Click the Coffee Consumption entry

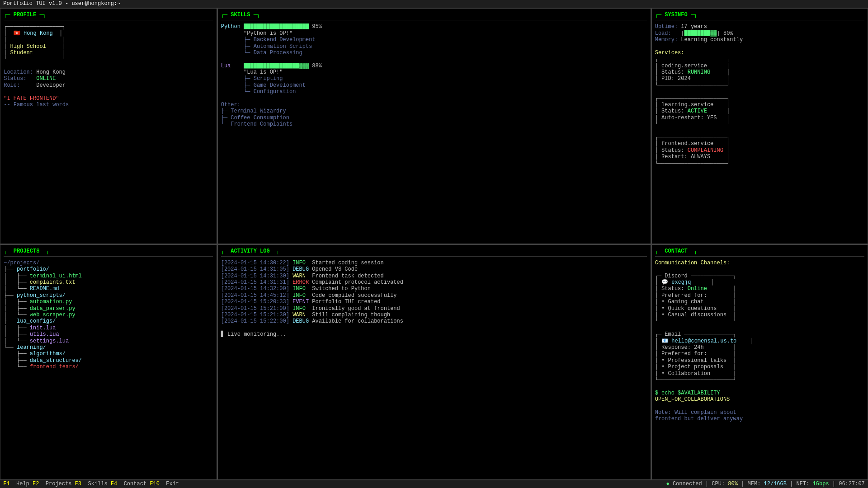[260, 118]
